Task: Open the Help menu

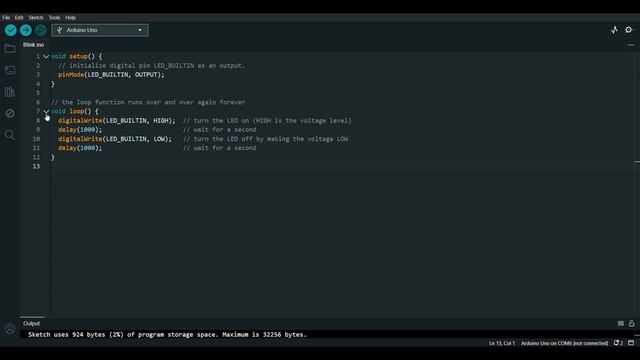Action: pos(71,18)
